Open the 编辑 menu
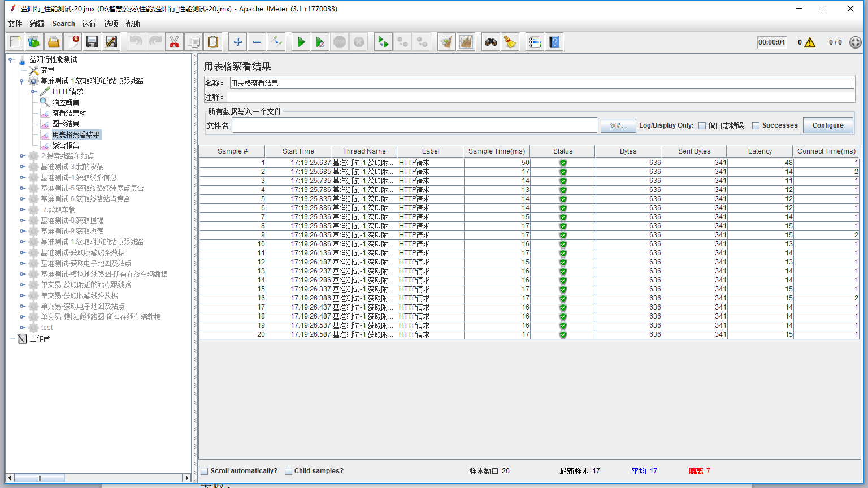Screen dimensions: 868x488 click(37, 24)
